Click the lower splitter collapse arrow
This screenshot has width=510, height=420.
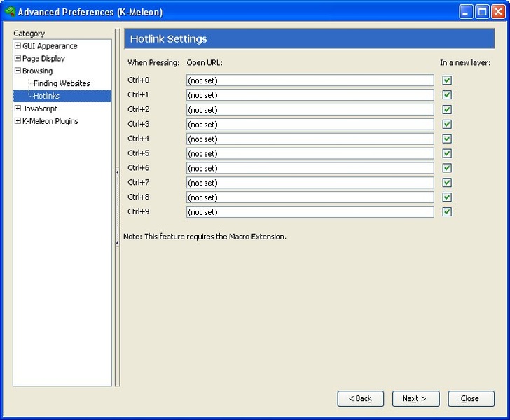[117, 243]
